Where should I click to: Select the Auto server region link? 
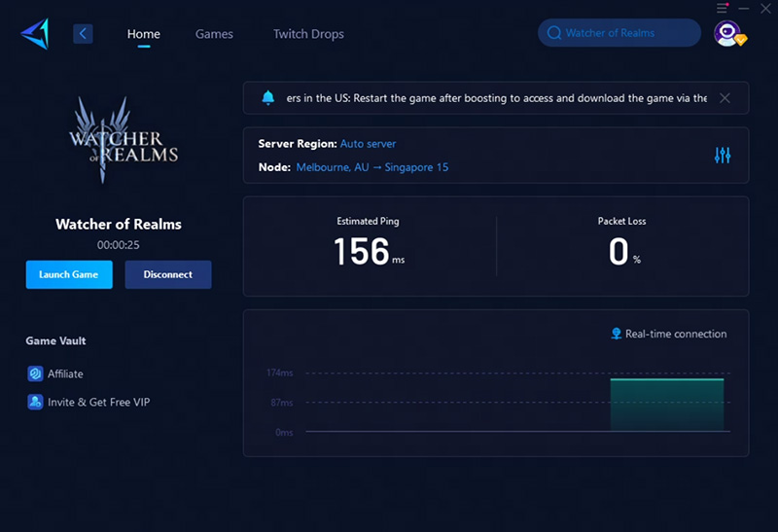368,144
